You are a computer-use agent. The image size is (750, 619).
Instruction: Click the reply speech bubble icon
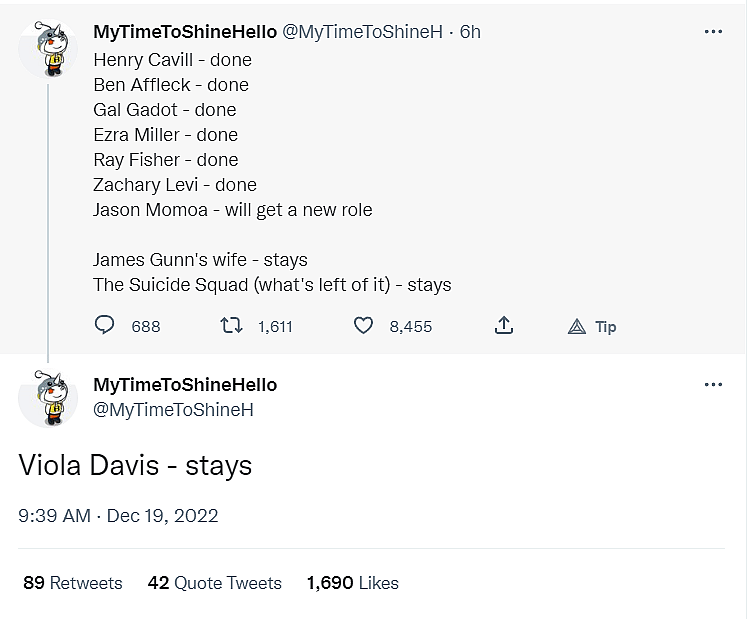pos(105,326)
